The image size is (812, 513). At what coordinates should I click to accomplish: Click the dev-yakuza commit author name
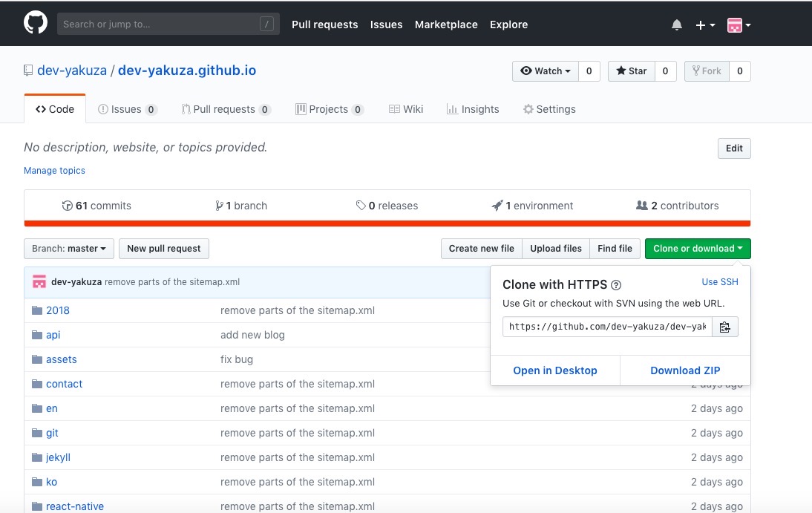tap(76, 282)
